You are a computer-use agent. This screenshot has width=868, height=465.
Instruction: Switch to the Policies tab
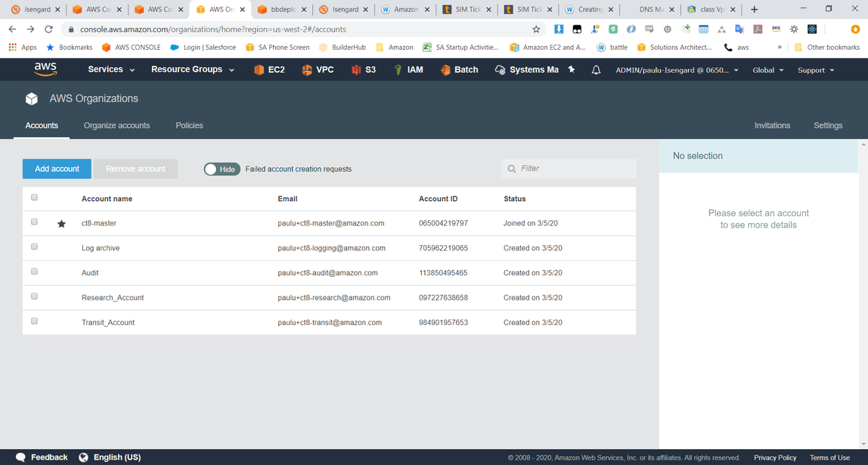pos(189,126)
